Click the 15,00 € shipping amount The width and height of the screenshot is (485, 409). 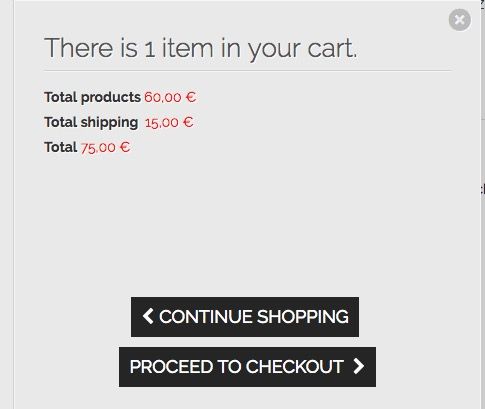tap(169, 122)
